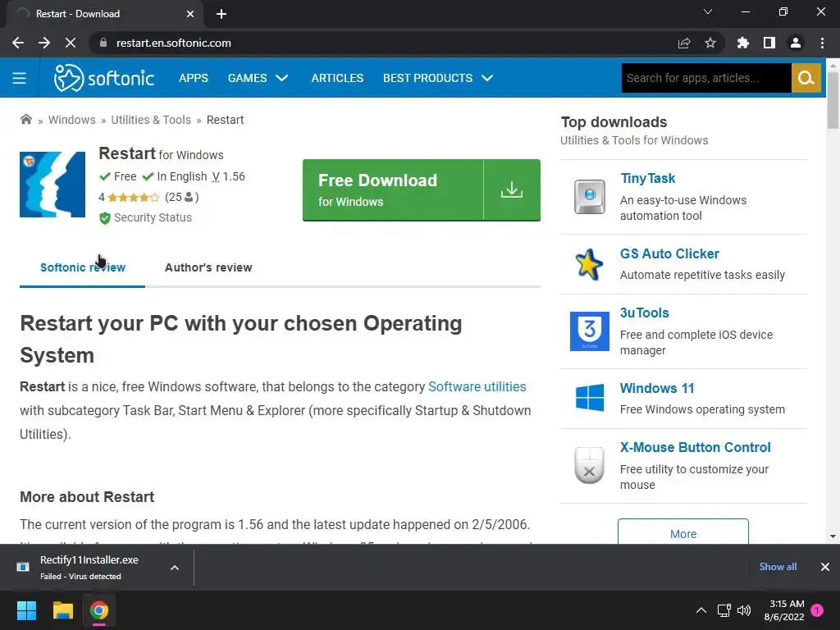Click the More button under top downloads
This screenshot has width=840, height=630.
point(683,533)
